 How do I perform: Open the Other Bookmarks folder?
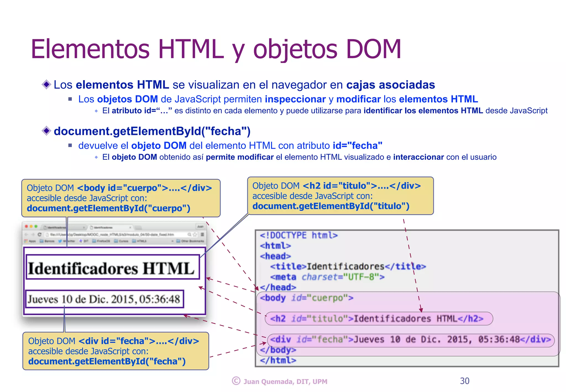[190, 241]
